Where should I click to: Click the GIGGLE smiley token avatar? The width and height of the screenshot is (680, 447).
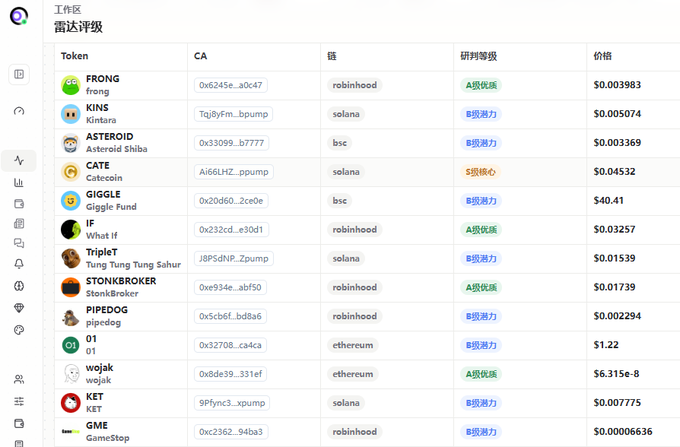coord(71,201)
